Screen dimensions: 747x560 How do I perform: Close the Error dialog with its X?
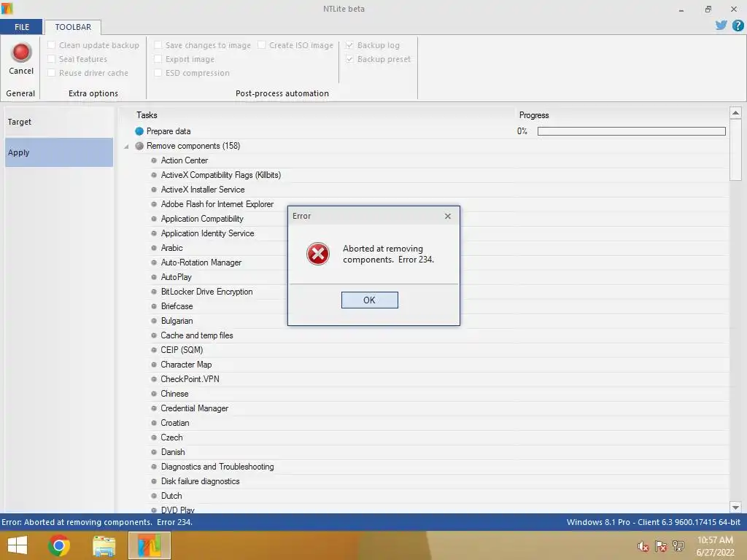[448, 216]
